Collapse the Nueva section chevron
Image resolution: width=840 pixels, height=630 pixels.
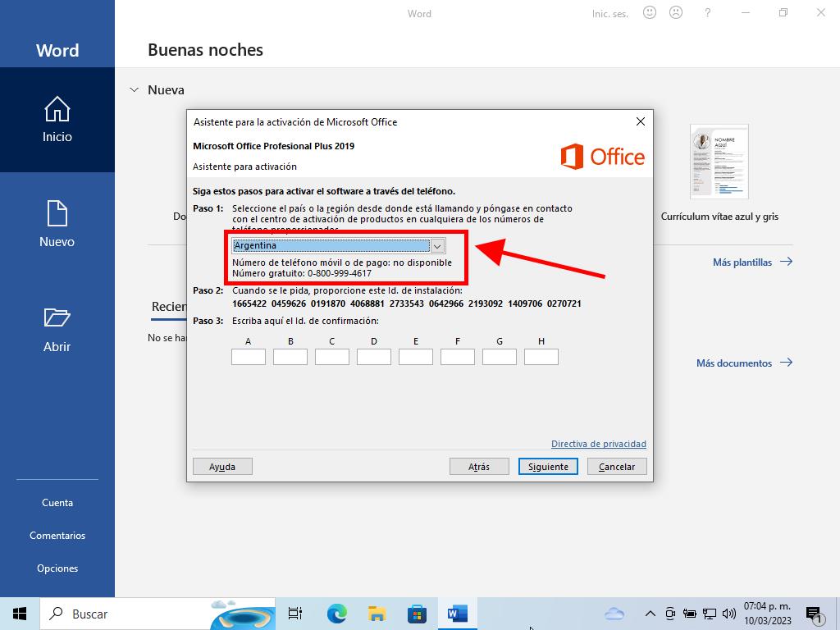point(135,90)
